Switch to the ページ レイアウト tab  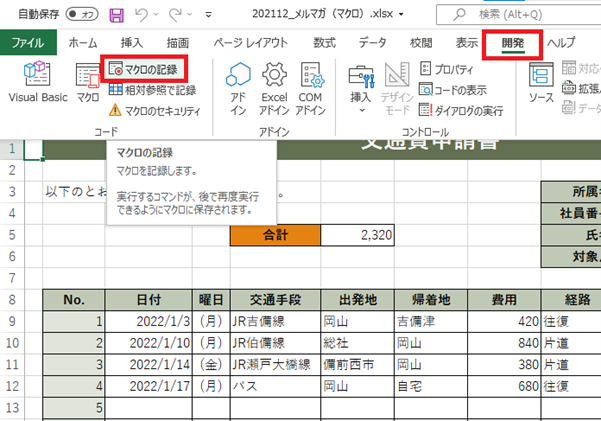tap(251, 43)
